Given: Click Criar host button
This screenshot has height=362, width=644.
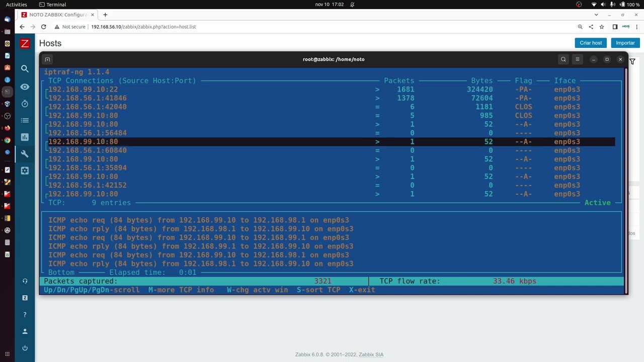Looking at the screenshot, I should [x=591, y=43].
